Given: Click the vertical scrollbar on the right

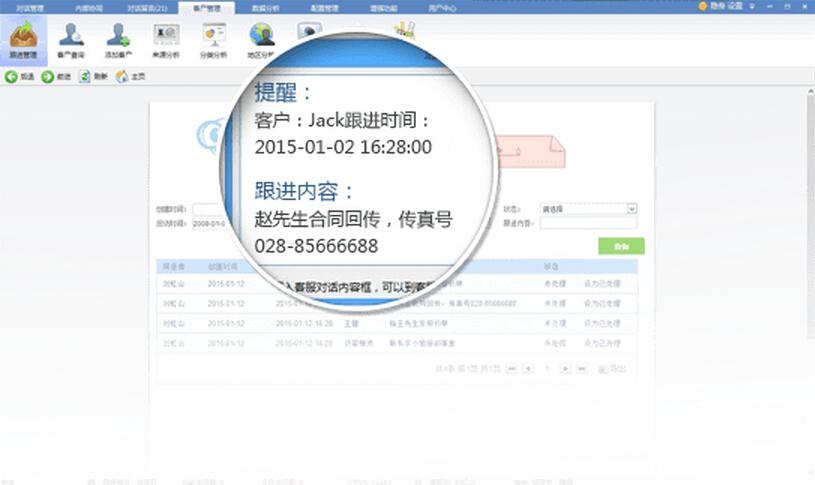Looking at the screenshot, I should click(810, 218).
